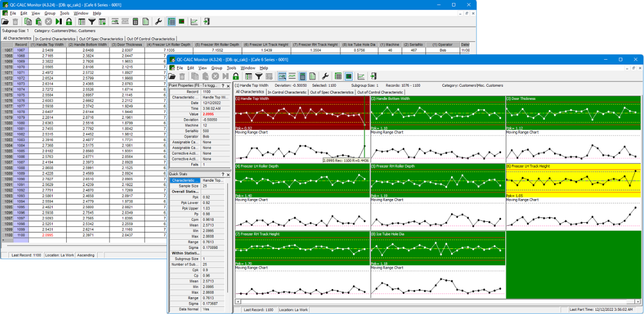Click Open folder icon in back window toolbar
This screenshot has height=314, width=644.
coord(5,21)
